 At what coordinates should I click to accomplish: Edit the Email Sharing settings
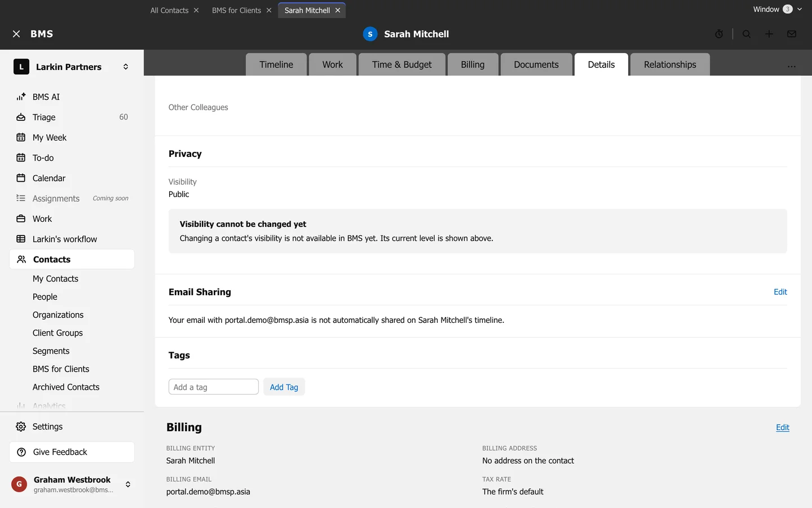[x=780, y=292]
